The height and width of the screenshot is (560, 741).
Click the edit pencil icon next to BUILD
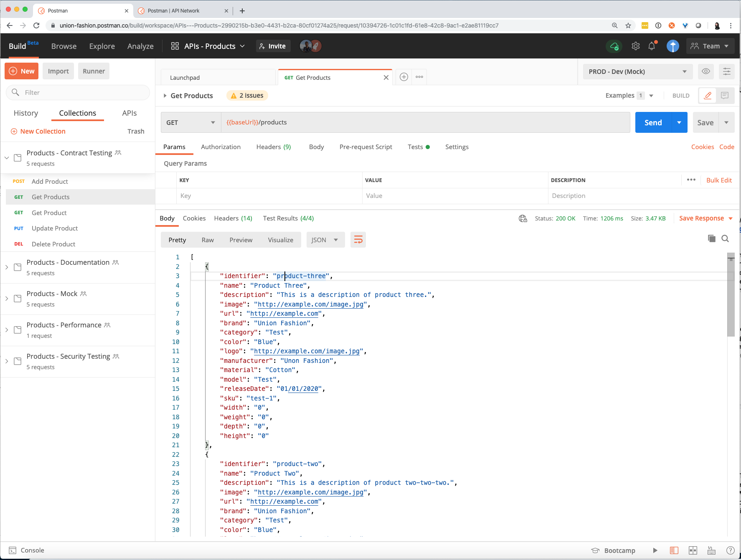tap(708, 96)
